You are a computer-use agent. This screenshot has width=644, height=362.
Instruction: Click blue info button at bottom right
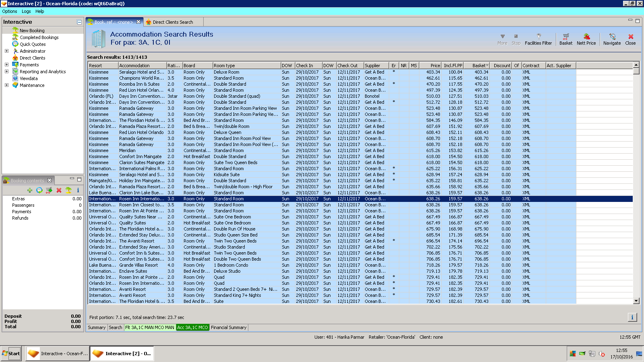tap(632, 317)
